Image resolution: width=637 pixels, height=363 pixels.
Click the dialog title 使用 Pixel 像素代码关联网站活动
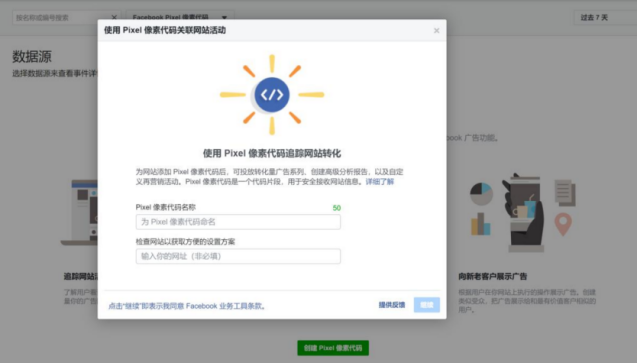(165, 30)
